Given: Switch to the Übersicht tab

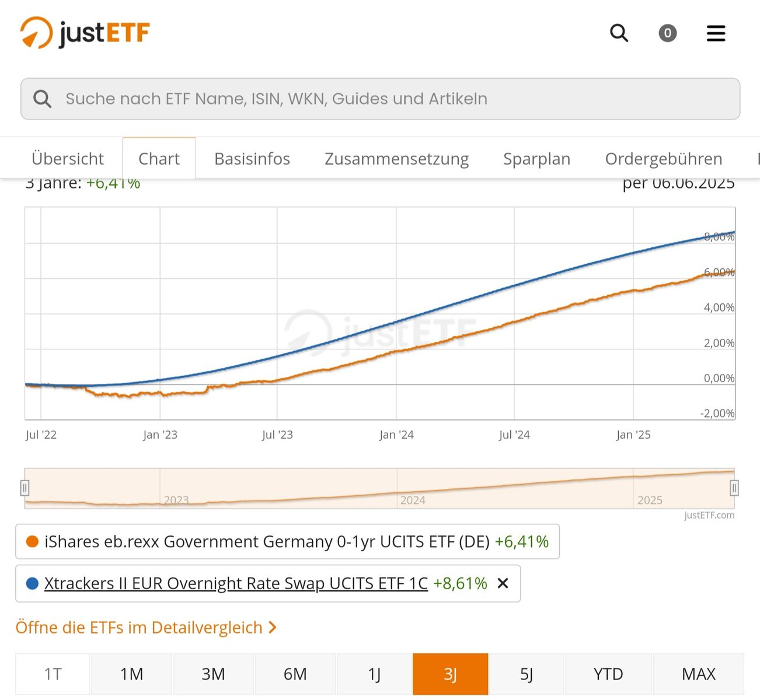Looking at the screenshot, I should pyautogui.click(x=67, y=159).
